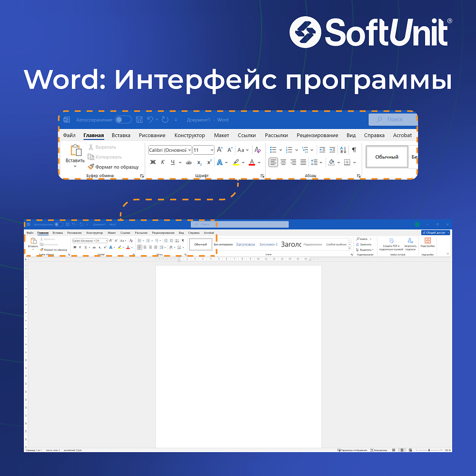Click the Save icon in the enlarged ribbon

(x=139, y=119)
